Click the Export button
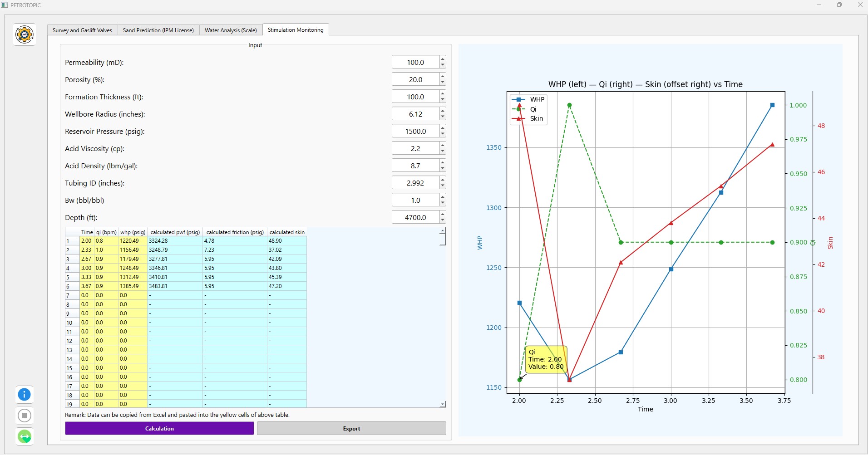Image resolution: width=868 pixels, height=455 pixels. coord(351,428)
